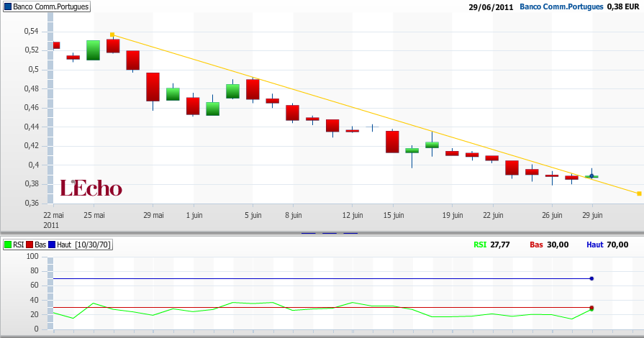
Task: Click the 0,38 EUR price value
Action: [x=623, y=7]
